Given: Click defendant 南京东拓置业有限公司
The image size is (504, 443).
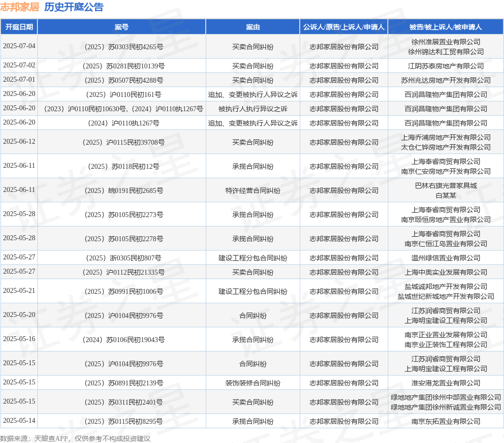Looking at the screenshot, I should tap(445, 421).
